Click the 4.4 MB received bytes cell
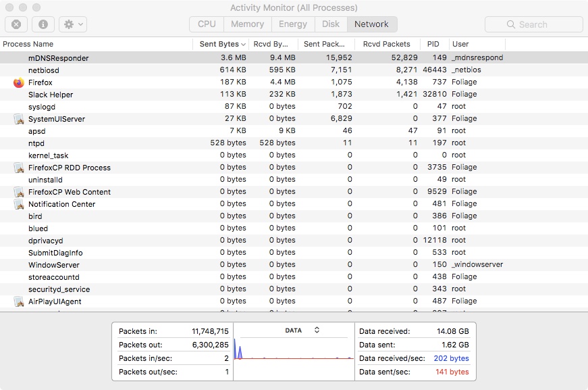The image size is (588, 390). click(x=282, y=82)
